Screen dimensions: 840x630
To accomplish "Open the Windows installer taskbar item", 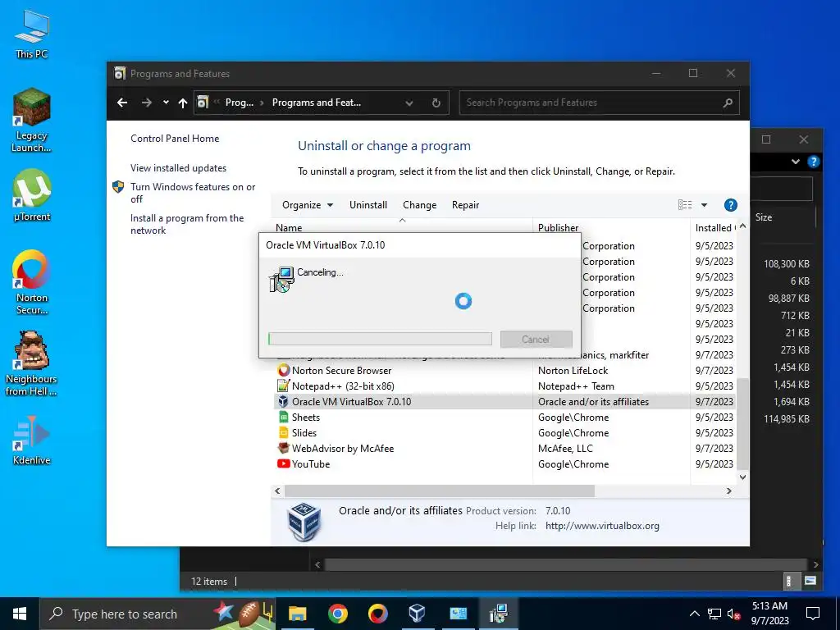I will 498,614.
